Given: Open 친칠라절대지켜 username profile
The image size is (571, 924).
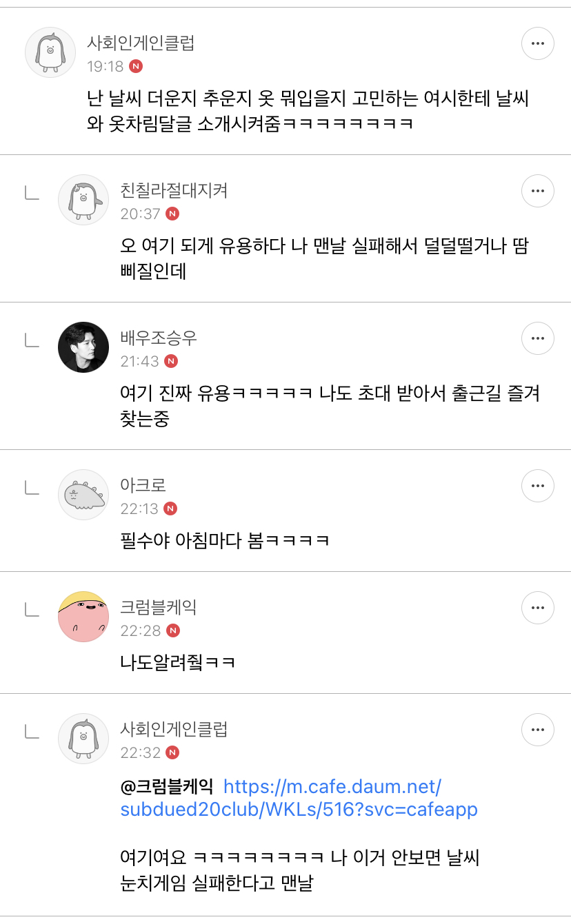Looking at the screenshot, I should tap(174, 190).
